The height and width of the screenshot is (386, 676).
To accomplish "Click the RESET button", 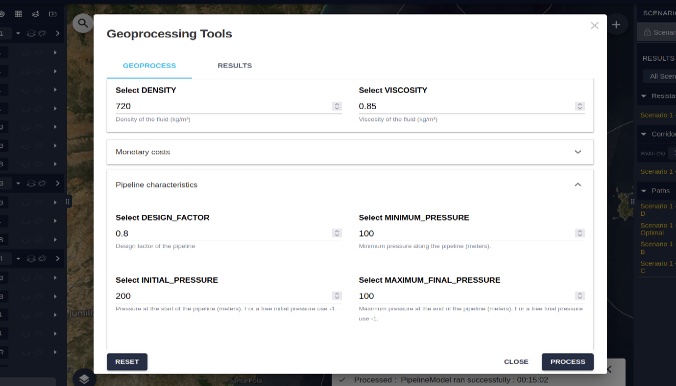I will (x=127, y=362).
